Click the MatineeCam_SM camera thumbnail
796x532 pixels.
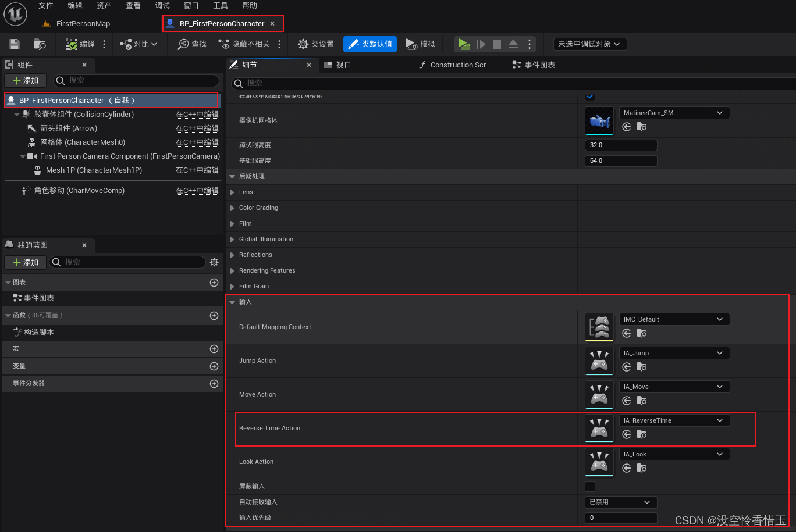pyautogui.click(x=599, y=121)
